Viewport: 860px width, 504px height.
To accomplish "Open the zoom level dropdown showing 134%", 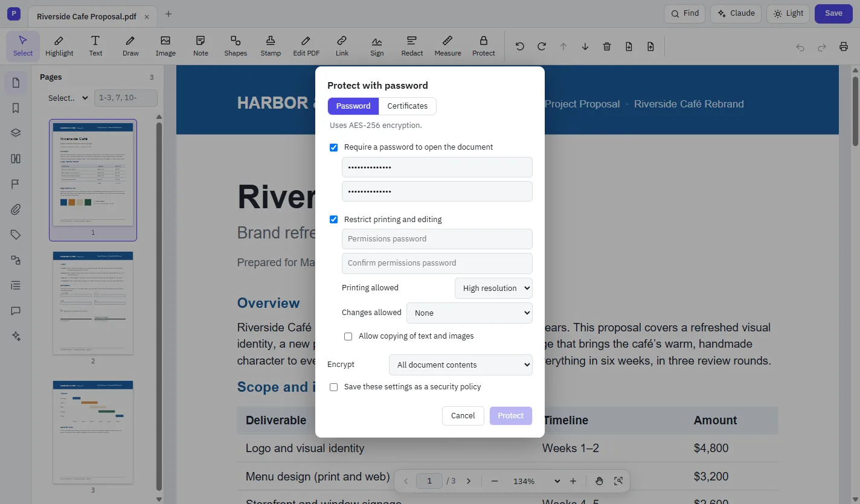I will click(537, 481).
